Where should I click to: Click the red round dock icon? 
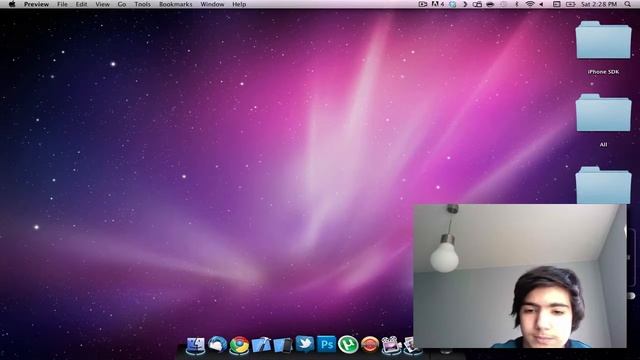(369, 344)
